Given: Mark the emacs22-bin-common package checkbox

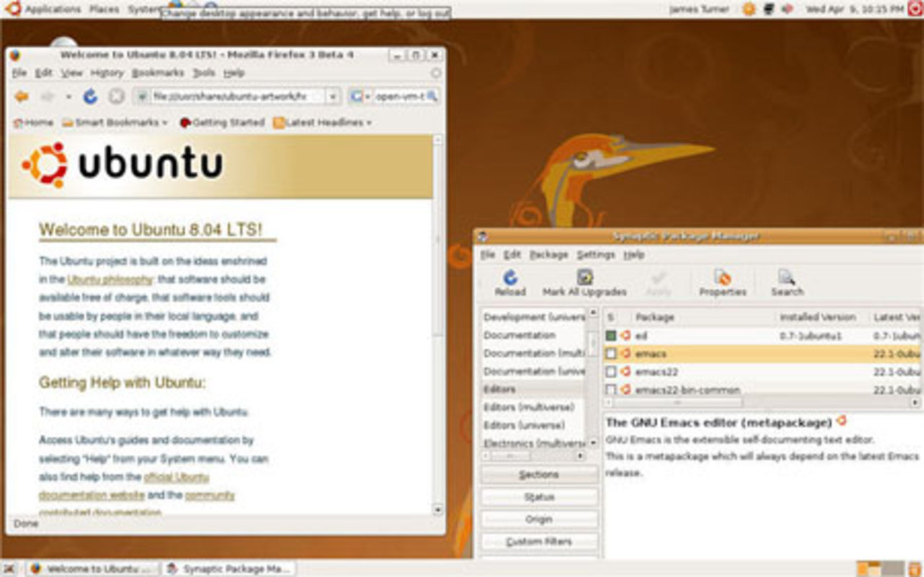Looking at the screenshot, I should [x=611, y=389].
